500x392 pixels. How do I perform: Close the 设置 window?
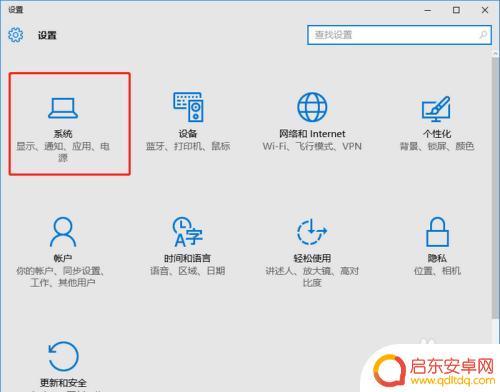coord(485,10)
